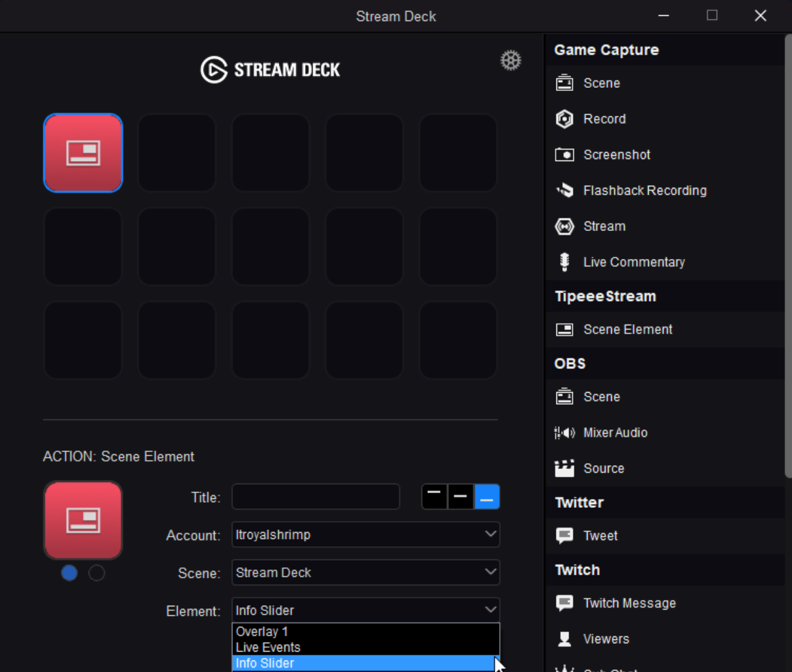
Task: Click Twitch Message bubble icon
Action: [x=564, y=603]
